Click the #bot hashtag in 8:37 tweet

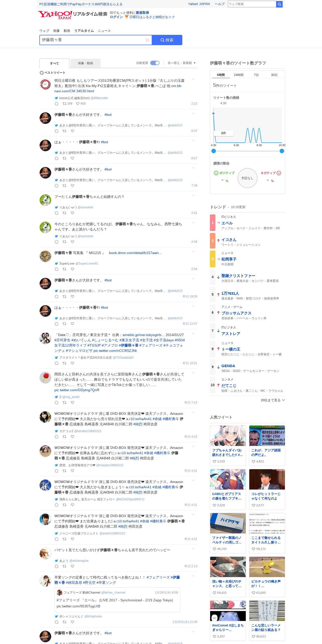click(108, 115)
